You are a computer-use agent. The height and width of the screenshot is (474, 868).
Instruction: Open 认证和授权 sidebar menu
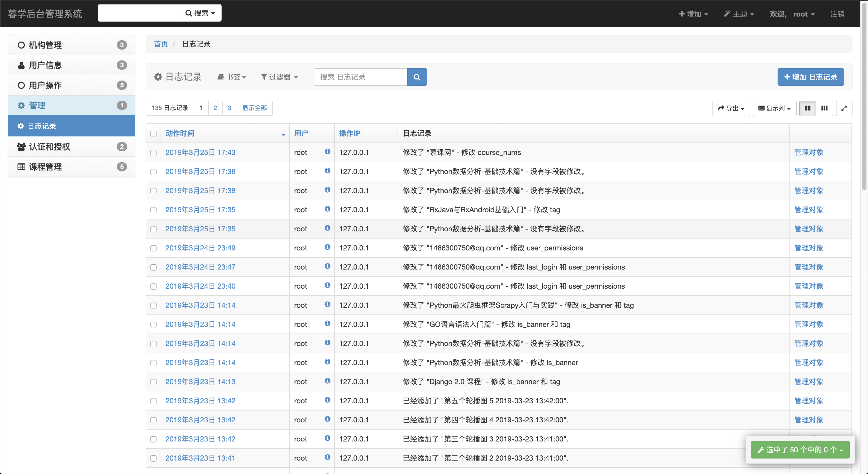pos(72,147)
